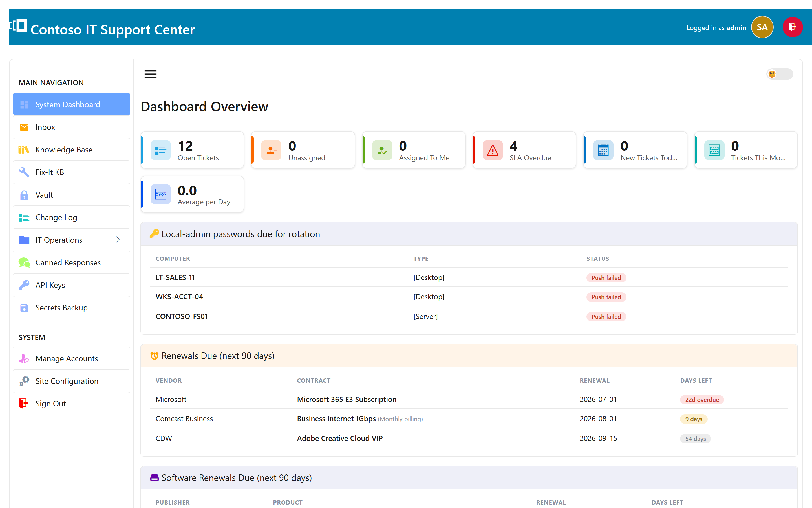This screenshot has width=812, height=508.
Task: Click the Site Configuration gears icon
Action: click(x=24, y=381)
